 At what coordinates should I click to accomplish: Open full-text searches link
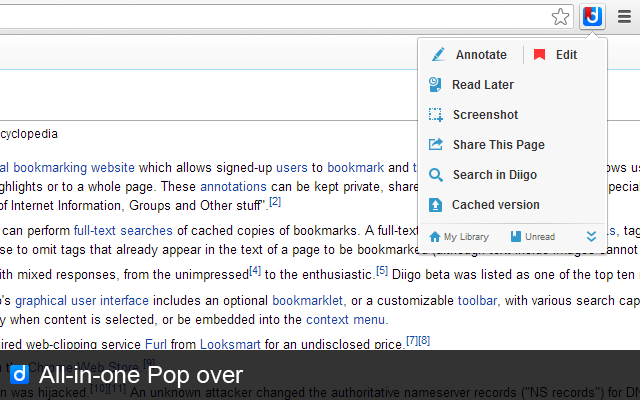click(x=123, y=231)
